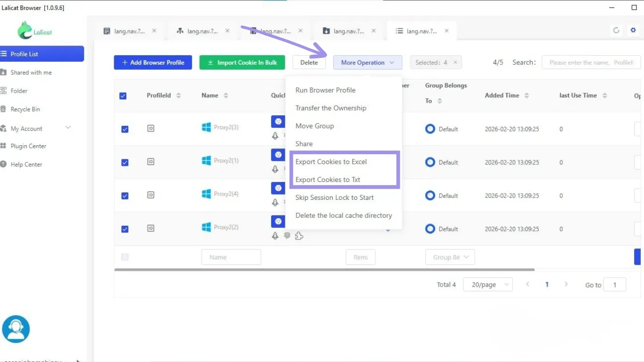Image resolution: width=644 pixels, height=362 pixels.
Task: Select Export Cookies to Txt from the menu
Action: 328,180
